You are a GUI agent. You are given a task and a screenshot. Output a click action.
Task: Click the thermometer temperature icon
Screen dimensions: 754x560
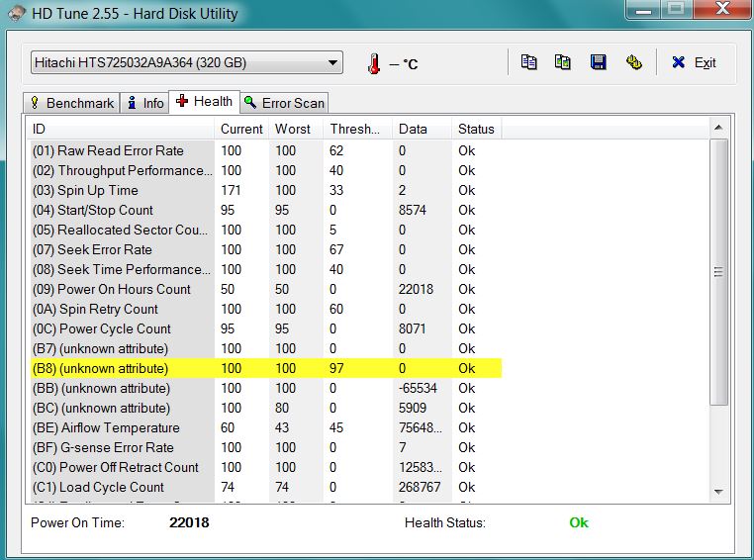[x=374, y=63]
